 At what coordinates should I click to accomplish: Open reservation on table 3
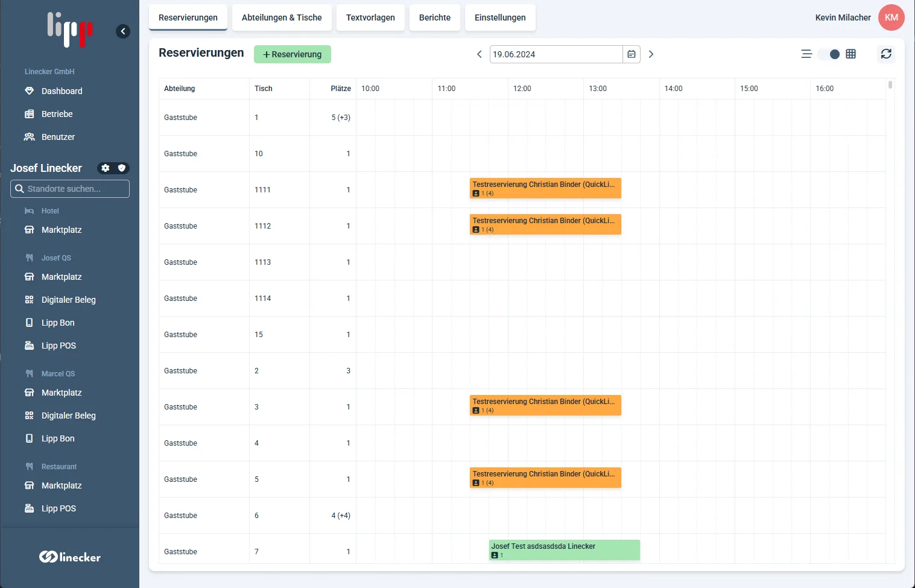[x=545, y=405]
